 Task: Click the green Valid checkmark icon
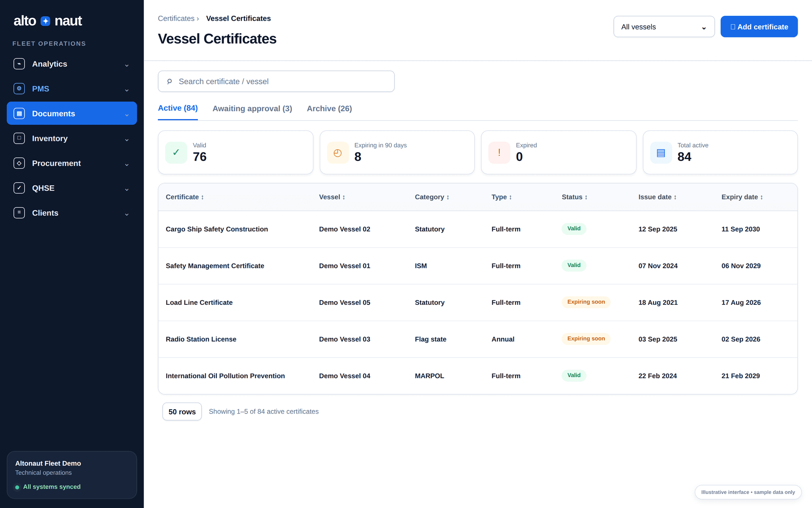pos(176,152)
